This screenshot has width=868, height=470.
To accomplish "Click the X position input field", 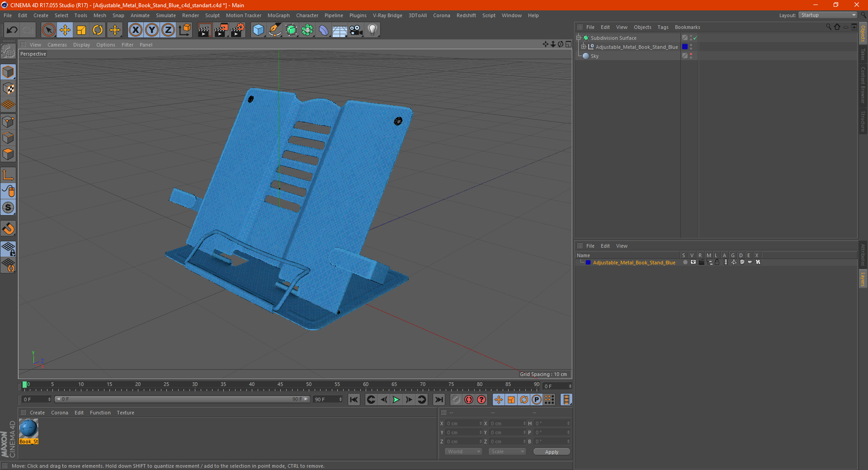I will [464, 423].
